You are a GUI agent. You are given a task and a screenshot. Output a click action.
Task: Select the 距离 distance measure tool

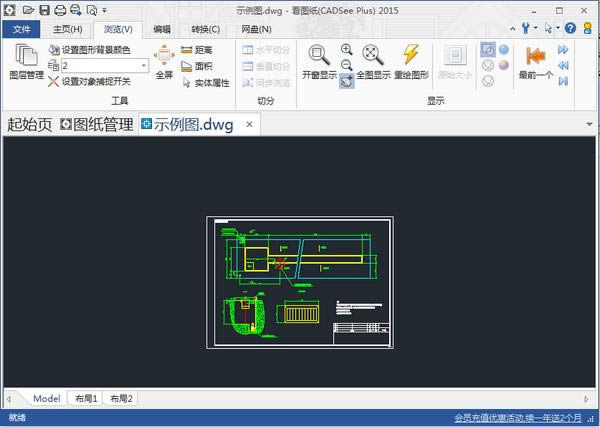click(196, 49)
